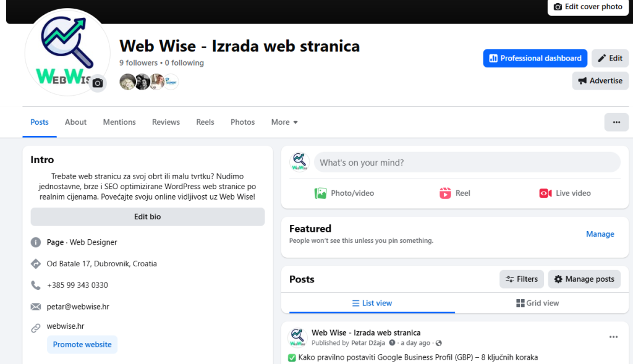Screen dimensions: 633x364
Task: Open the post three-dot options menu
Action: click(614, 337)
